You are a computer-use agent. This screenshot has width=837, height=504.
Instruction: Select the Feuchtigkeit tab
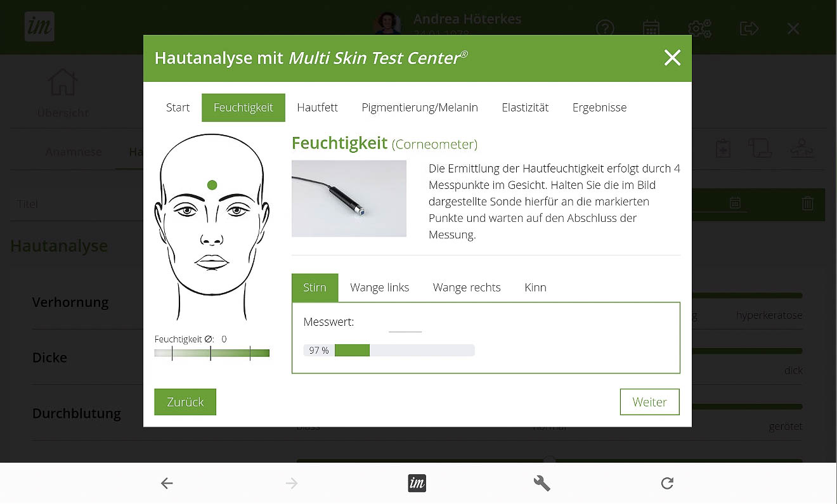point(243,108)
